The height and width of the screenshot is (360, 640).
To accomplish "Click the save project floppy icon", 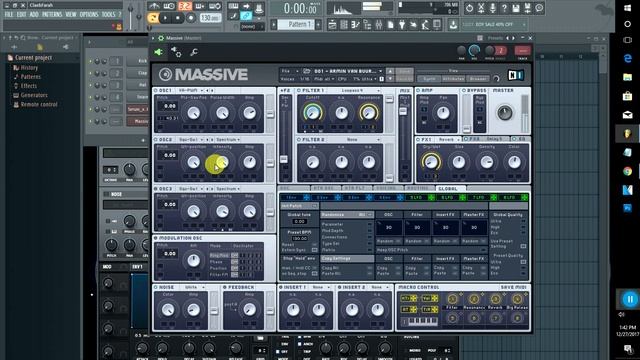I will [516, 8].
